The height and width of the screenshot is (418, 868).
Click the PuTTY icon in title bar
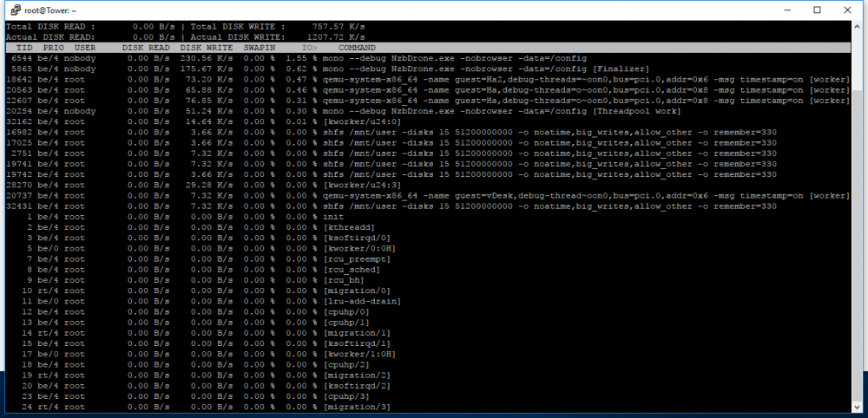14,10
